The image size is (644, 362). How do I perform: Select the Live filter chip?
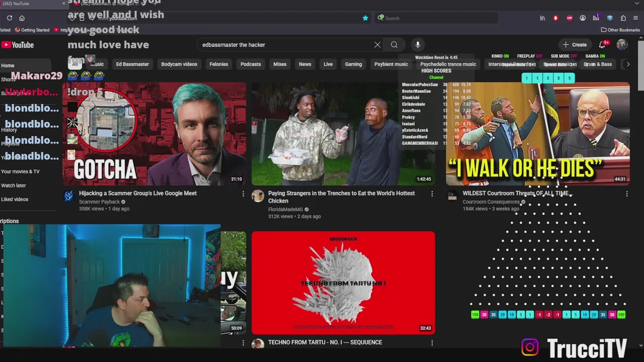(x=328, y=64)
